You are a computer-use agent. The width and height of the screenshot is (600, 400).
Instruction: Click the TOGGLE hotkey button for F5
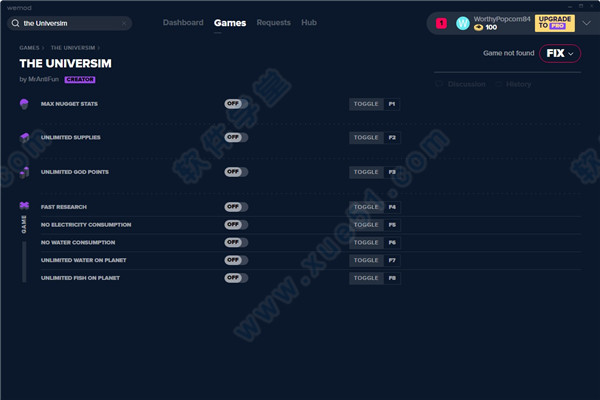[x=366, y=225]
